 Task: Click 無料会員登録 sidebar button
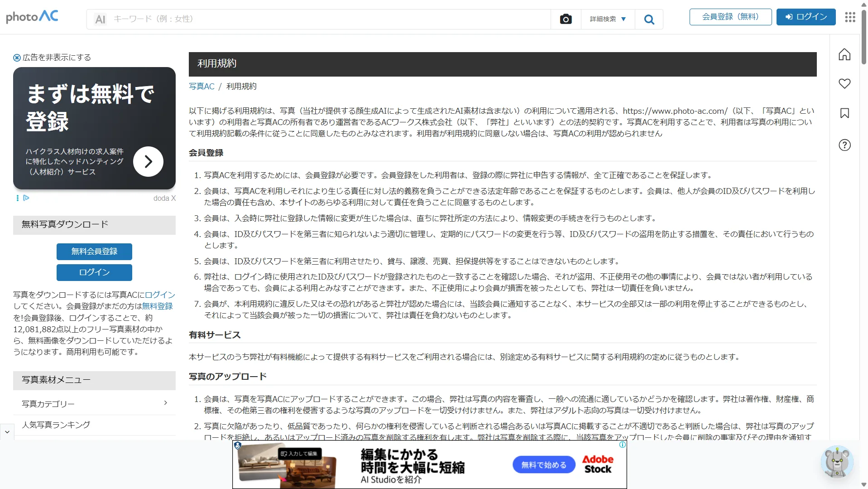94,252
